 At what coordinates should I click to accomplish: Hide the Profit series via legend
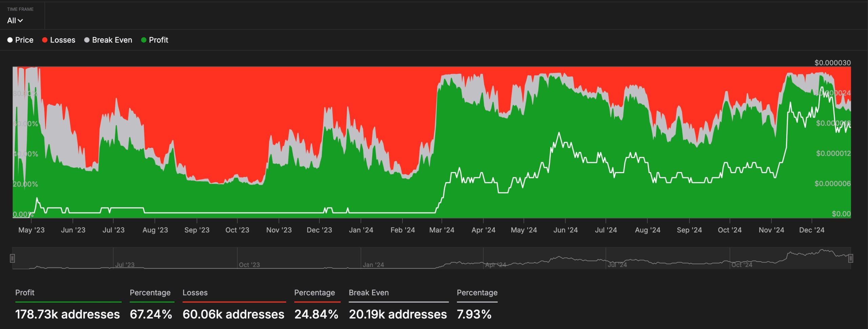click(x=155, y=40)
